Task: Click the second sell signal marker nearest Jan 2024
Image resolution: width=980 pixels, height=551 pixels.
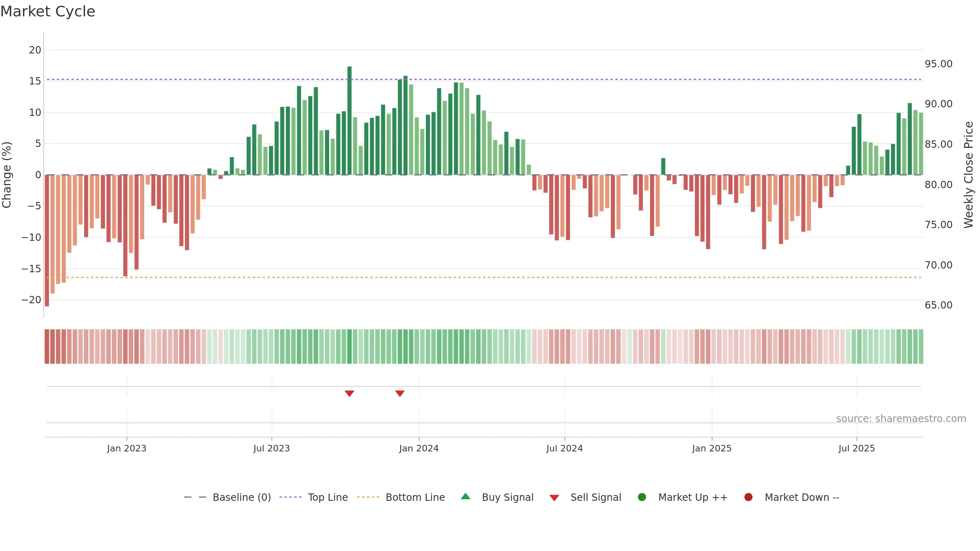Action: point(400,393)
